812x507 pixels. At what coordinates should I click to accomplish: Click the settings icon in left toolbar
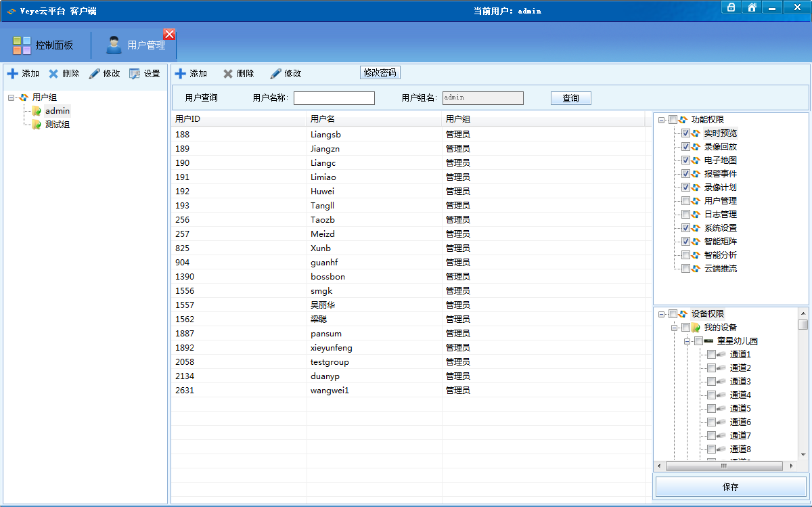(x=135, y=74)
